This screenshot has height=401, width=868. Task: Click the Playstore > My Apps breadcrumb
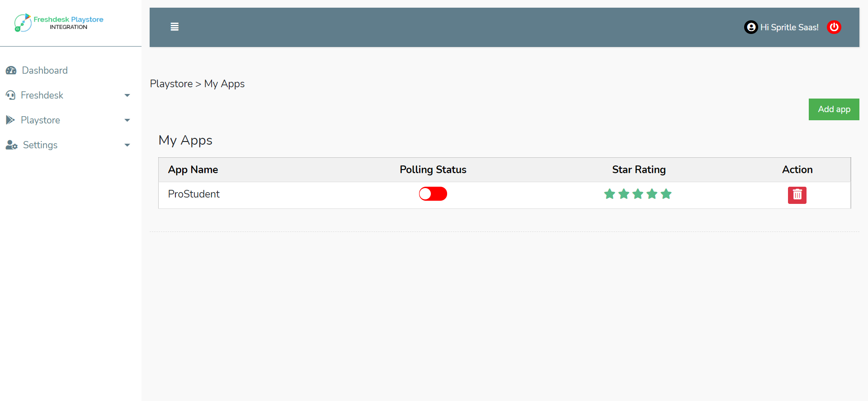197,84
